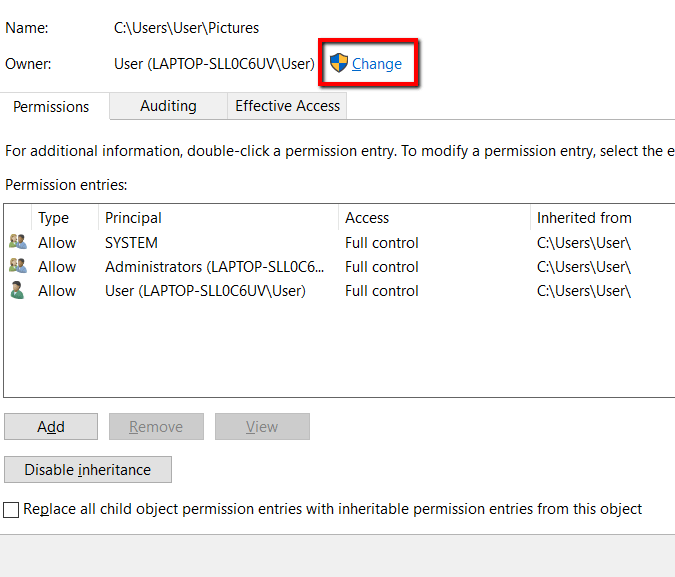Click the Access column header

367,218
